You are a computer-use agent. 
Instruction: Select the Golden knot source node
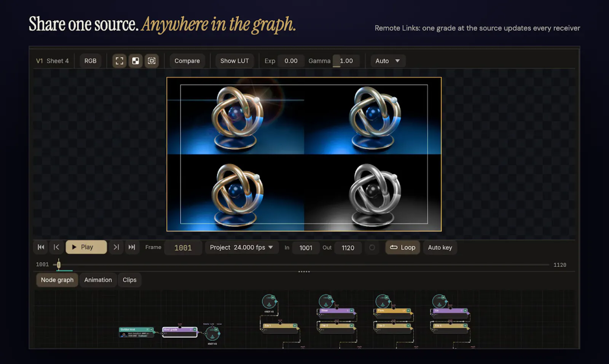(136, 332)
